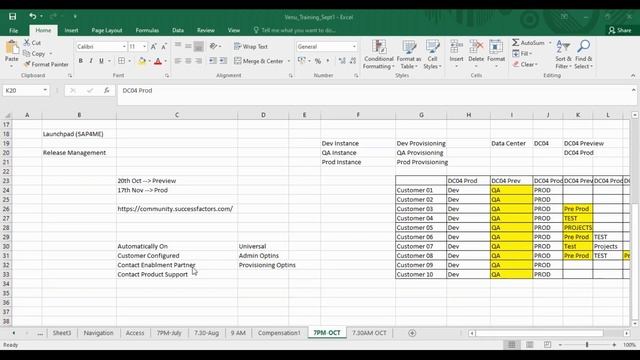The image size is (640, 360).
Task: Click the Fill button in Editing group
Action: click(522, 53)
